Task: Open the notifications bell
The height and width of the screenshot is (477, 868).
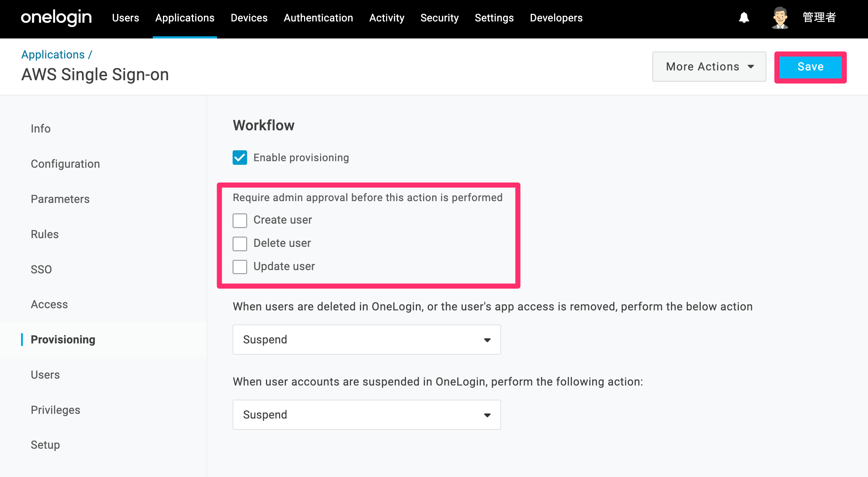Action: click(x=744, y=17)
